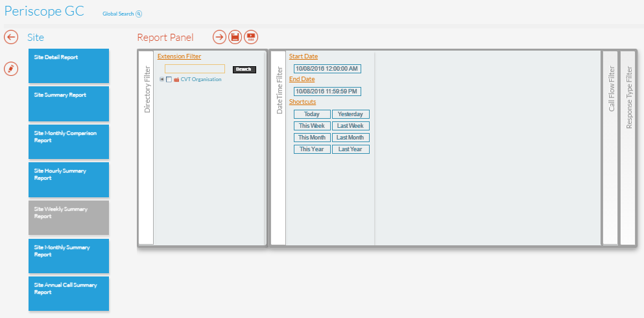Open Site Monthly Comparison Report
The image size is (644, 318).
point(69,141)
